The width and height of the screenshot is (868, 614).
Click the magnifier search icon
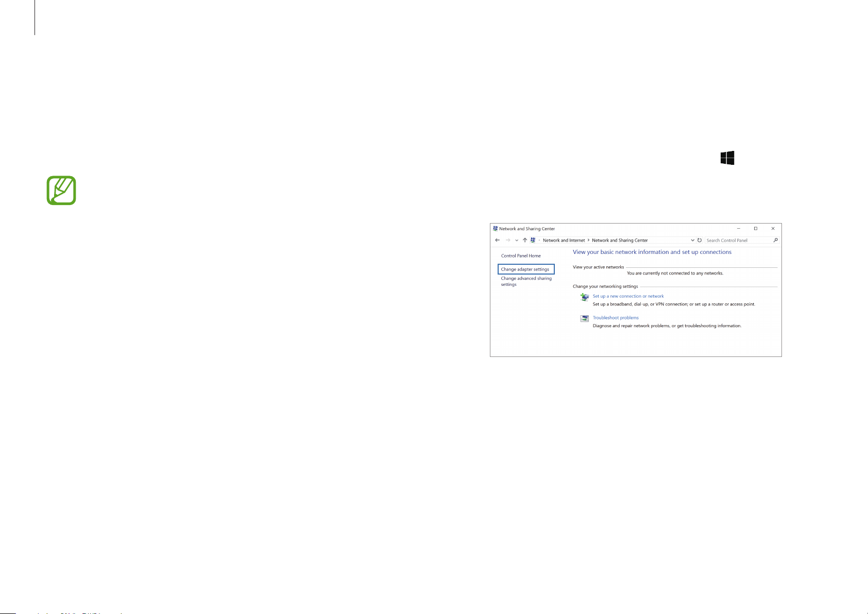[x=775, y=240]
